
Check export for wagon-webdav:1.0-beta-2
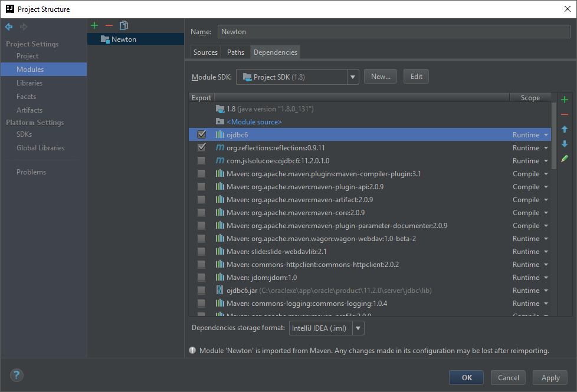(x=201, y=238)
